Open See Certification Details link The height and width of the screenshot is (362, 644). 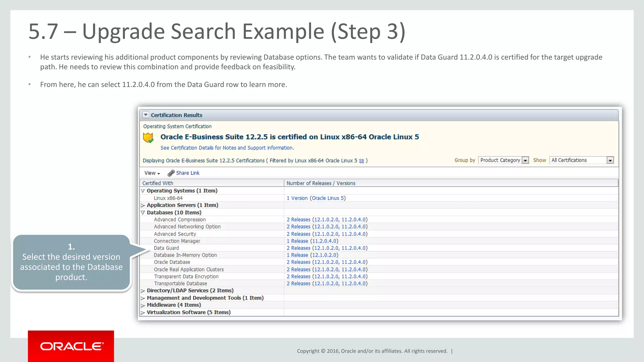coord(227,148)
